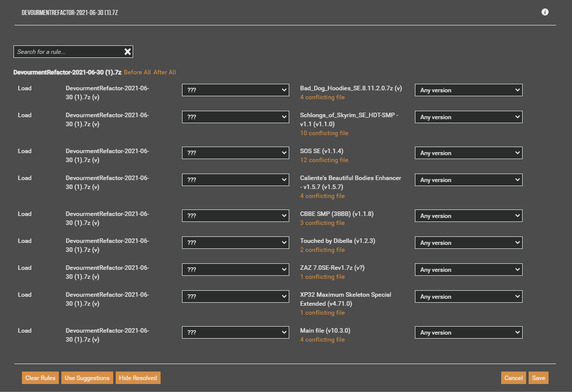Open rule type dropdown for Caliente's Beautiful Bodies
The width and height of the screenshot is (572, 392).
(x=236, y=180)
